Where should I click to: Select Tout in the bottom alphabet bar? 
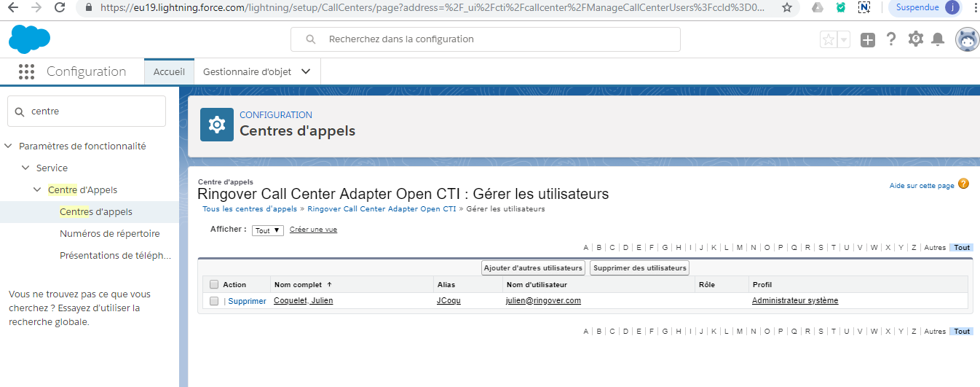(962, 332)
